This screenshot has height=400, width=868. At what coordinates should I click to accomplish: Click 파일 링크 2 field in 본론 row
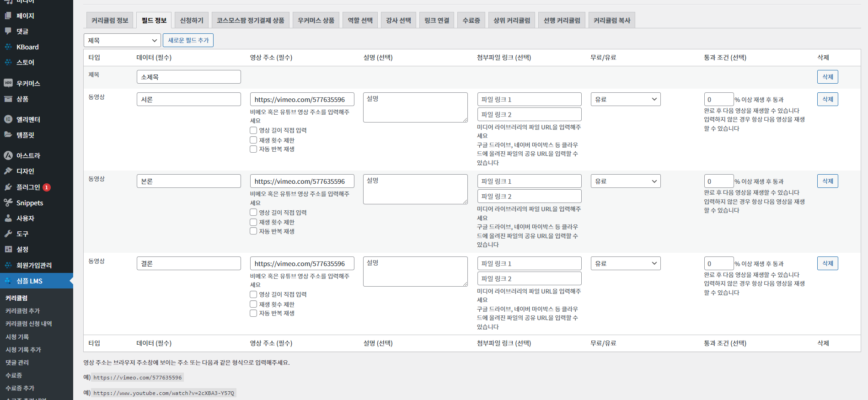[529, 196]
